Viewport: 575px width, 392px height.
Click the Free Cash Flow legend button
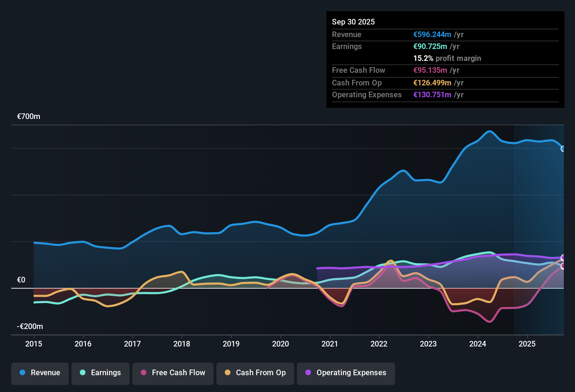point(173,373)
